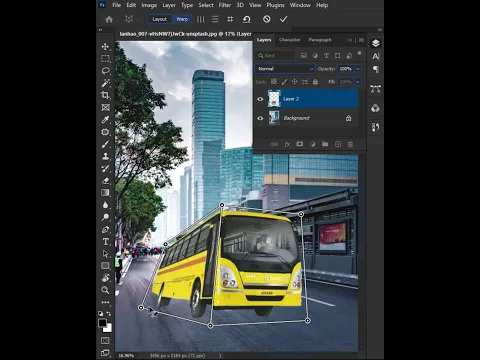480x360 pixels.
Task: Open collapsed Paragraph panel icon
Action: (376, 69)
